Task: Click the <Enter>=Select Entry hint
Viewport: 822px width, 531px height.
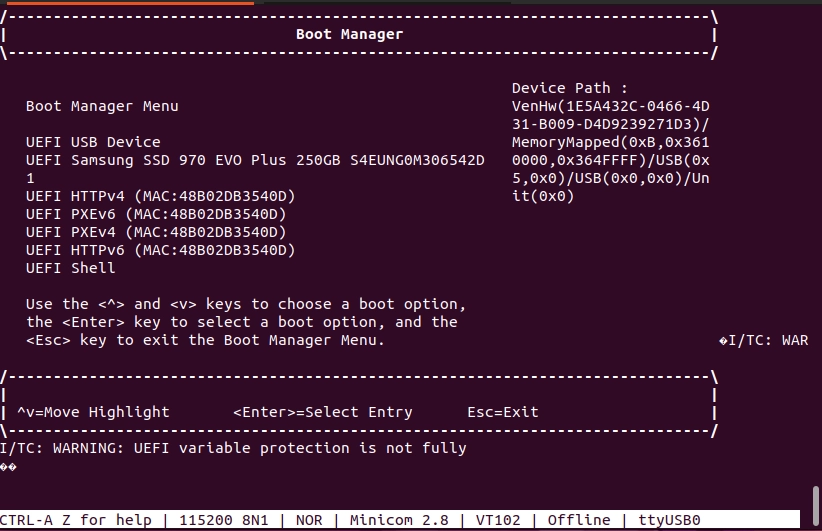Action: [322, 412]
